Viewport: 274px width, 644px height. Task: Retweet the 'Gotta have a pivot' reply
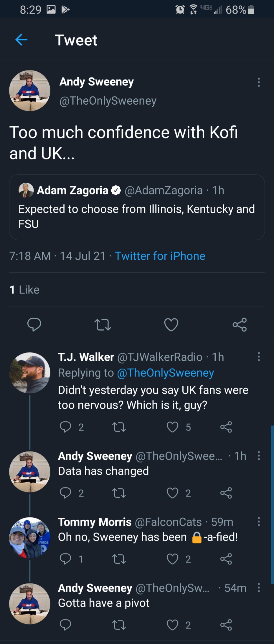119,625
